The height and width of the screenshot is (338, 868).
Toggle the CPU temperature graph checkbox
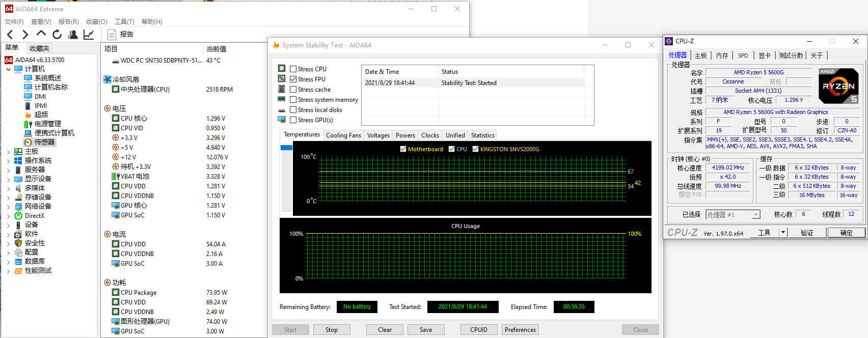tap(452, 149)
